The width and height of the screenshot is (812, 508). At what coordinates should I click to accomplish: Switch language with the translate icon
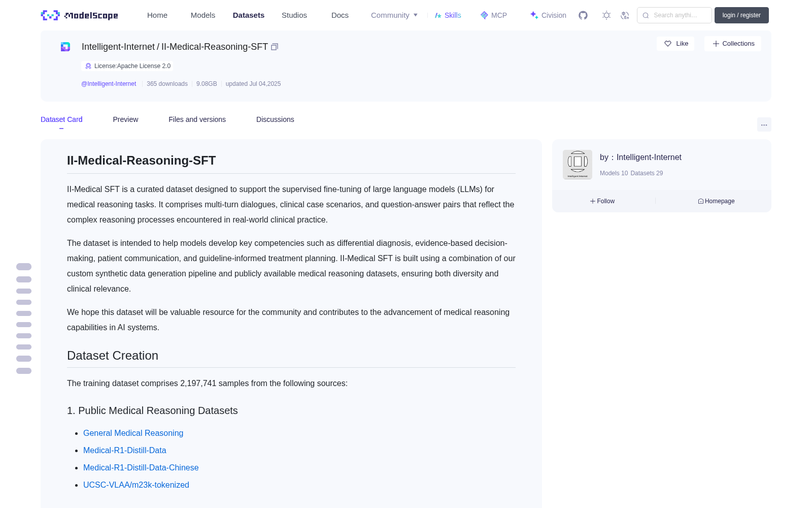pos(625,15)
